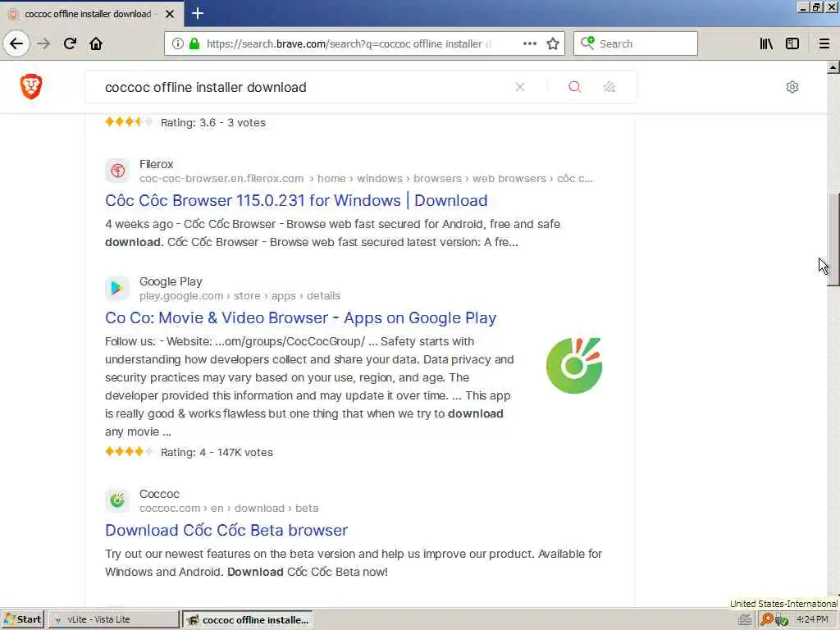Click play.google.com breadcrumb URL
Screen dimensions: 840x630
(240, 295)
